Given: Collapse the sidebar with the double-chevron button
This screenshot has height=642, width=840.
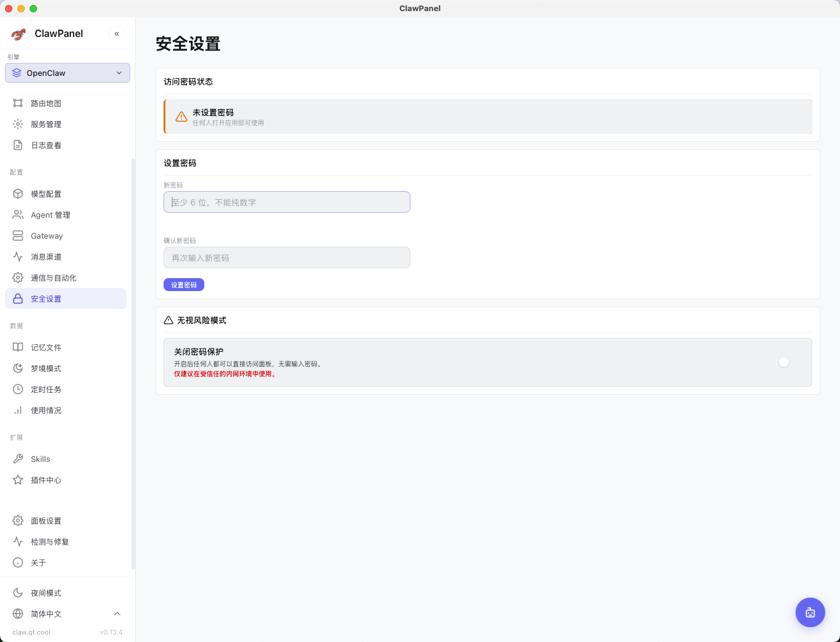Looking at the screenshot, I should coord(117,34).
